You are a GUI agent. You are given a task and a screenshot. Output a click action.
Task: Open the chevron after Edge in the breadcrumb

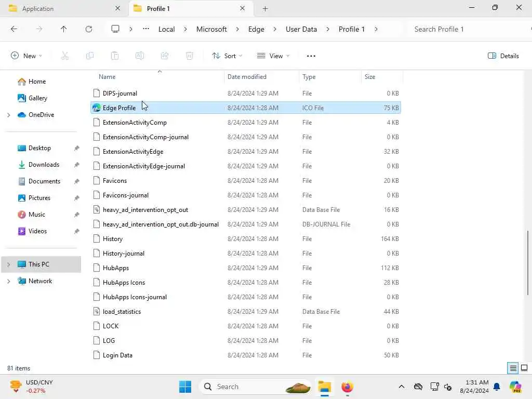point(275,29)
